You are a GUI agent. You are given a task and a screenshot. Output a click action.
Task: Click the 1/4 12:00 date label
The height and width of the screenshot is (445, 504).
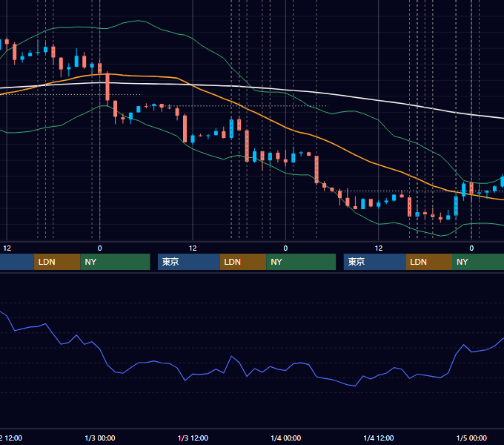379,438
